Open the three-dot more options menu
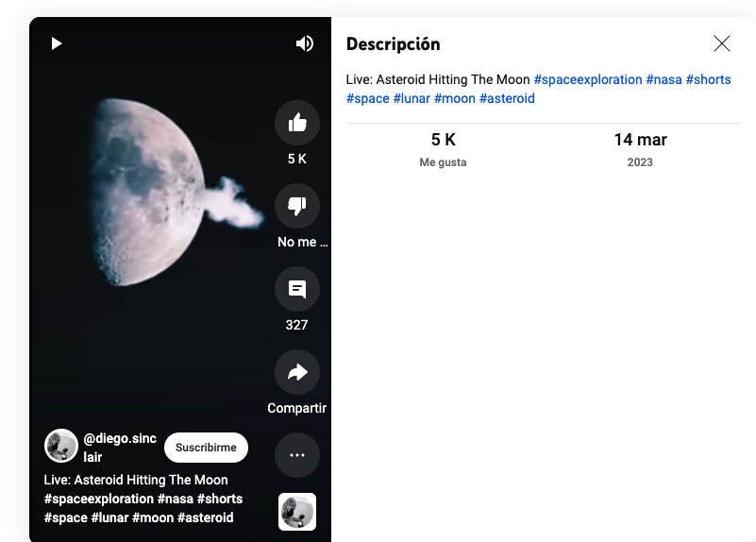This screenshot has width=756, height=542. (x=297, y=455)
